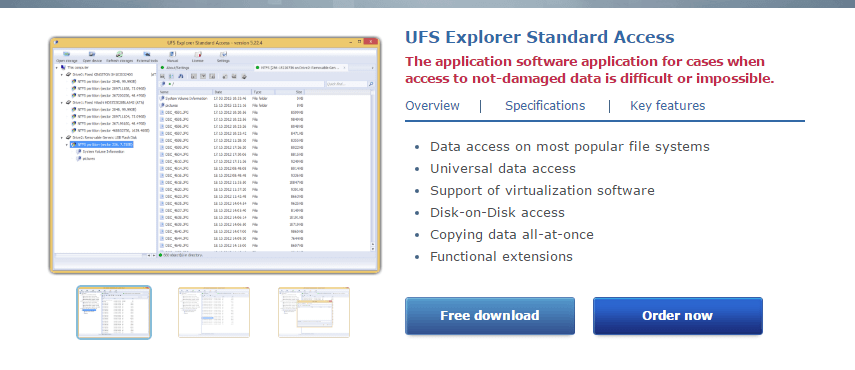Click the Settings toolbar icon
The image size is (855, 370).
(223, 54)
